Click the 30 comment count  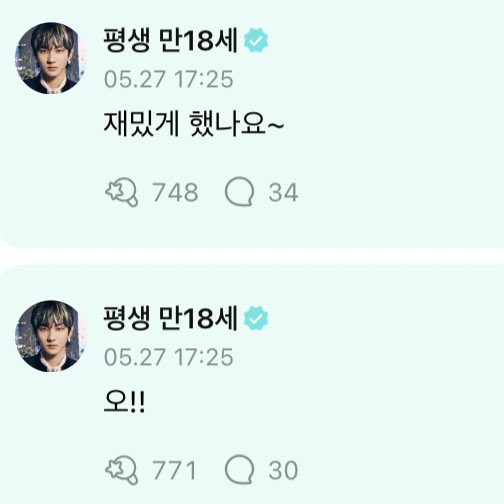coord(283,470)
